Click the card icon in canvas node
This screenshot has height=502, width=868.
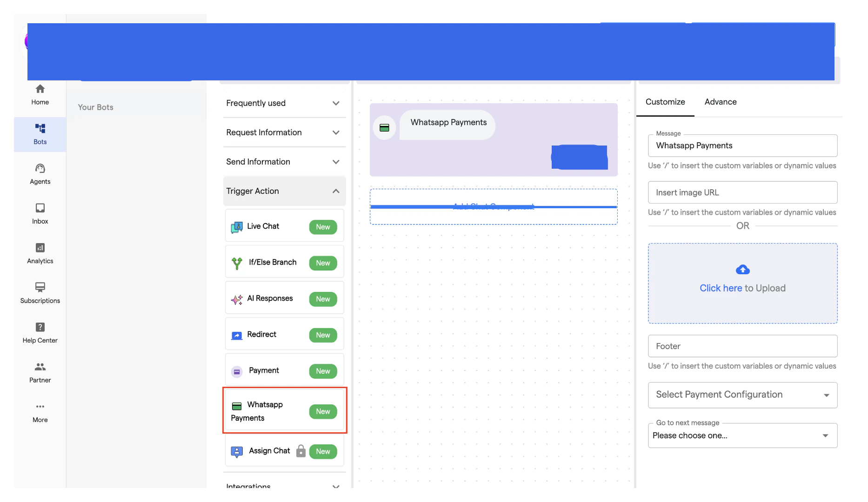point(384,128)
